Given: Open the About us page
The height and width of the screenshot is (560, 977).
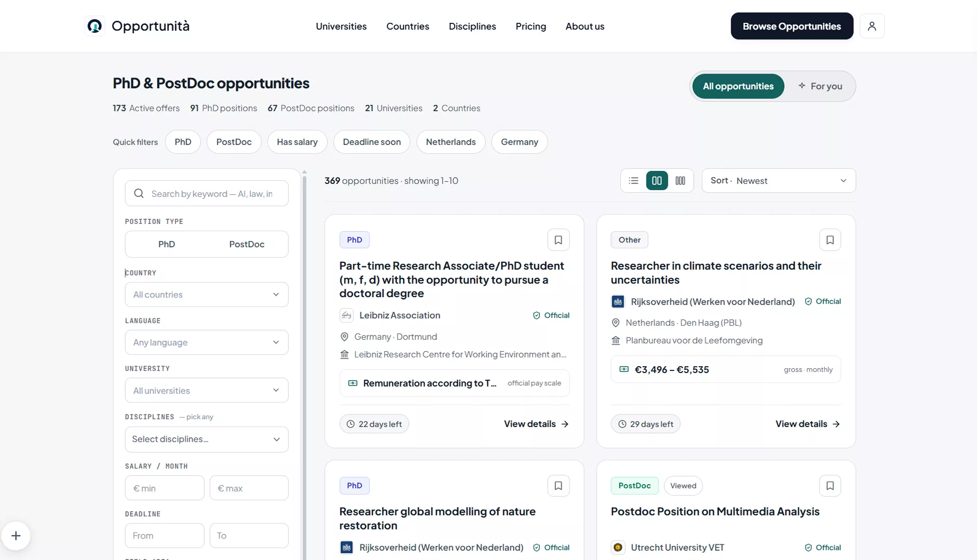Looking at the screenshot, I should click(x=585, y=26).
